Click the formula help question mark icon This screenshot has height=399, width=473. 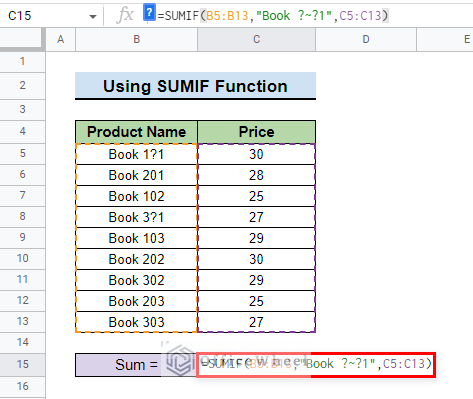click(x=149, y=13)
